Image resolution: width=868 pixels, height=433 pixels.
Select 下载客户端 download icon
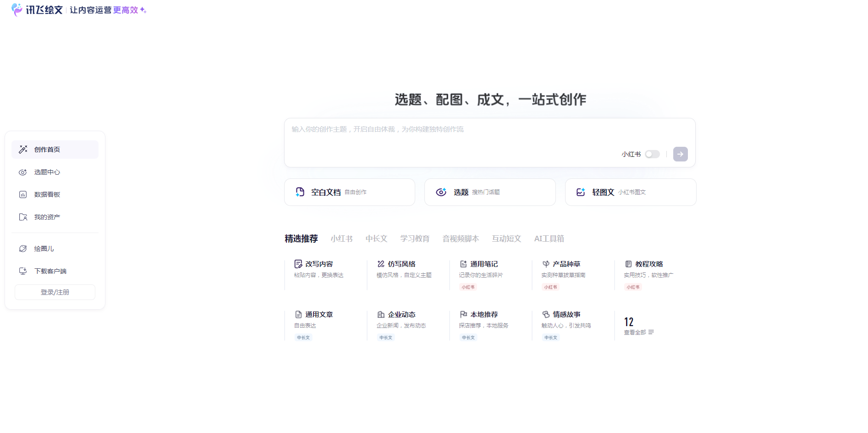(23, 271)
